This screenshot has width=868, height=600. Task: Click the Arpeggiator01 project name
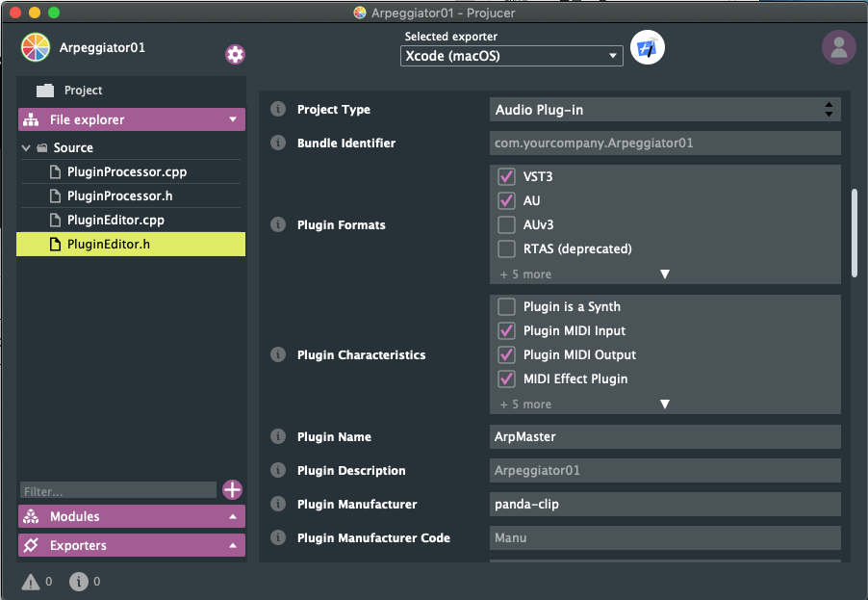point(102,47)
